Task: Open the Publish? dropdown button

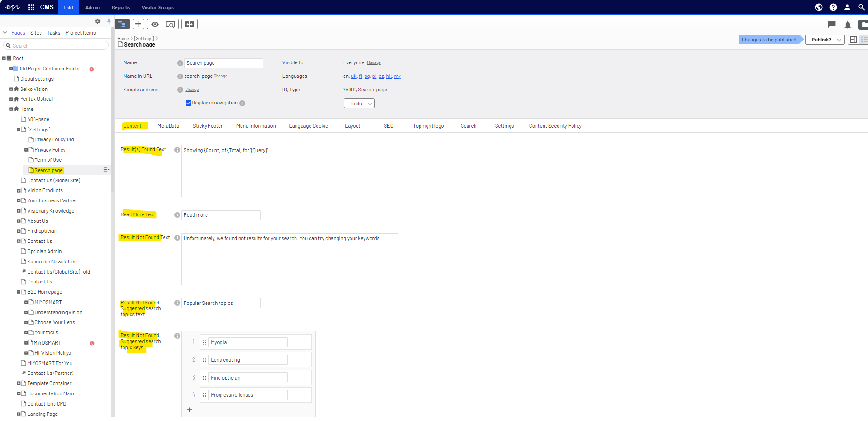Action: (x=825, y=40)
